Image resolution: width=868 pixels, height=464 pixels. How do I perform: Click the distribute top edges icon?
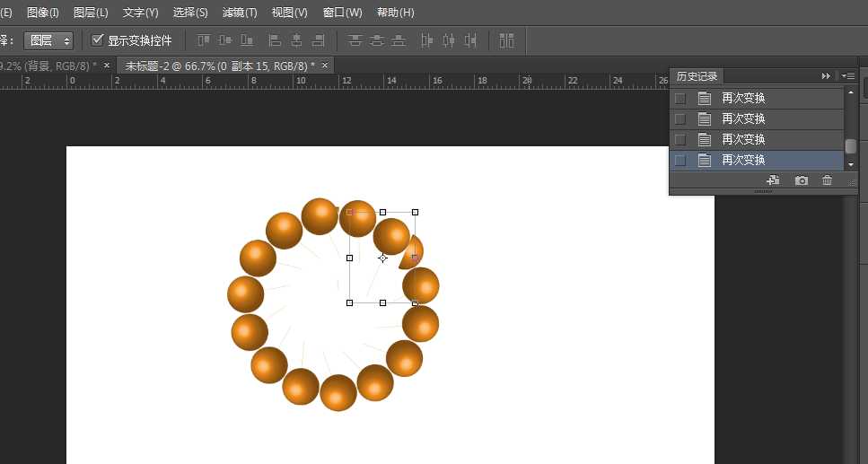[x=355, y=40]
